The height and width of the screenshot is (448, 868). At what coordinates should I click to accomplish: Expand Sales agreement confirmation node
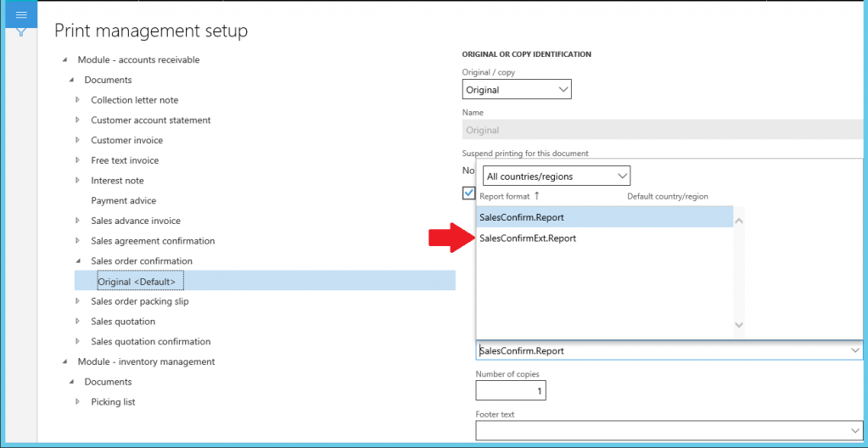point(78,241)
